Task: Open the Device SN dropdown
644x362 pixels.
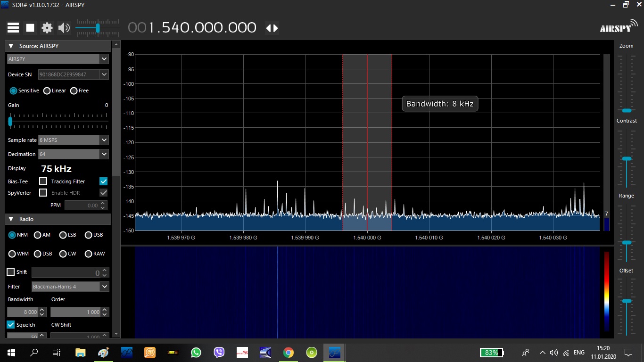Action: (104, 74)
